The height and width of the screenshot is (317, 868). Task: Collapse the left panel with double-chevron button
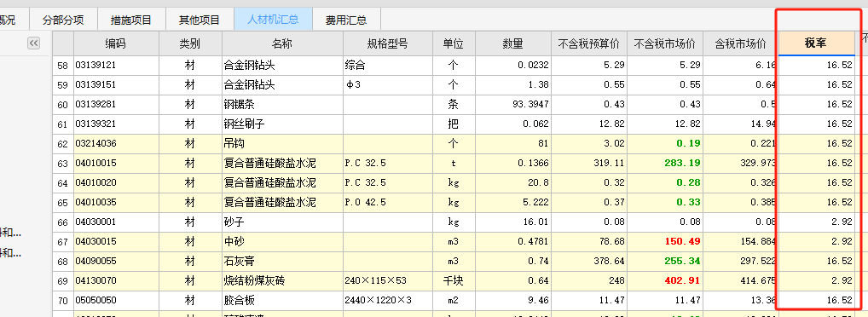[x=34, y=43]
